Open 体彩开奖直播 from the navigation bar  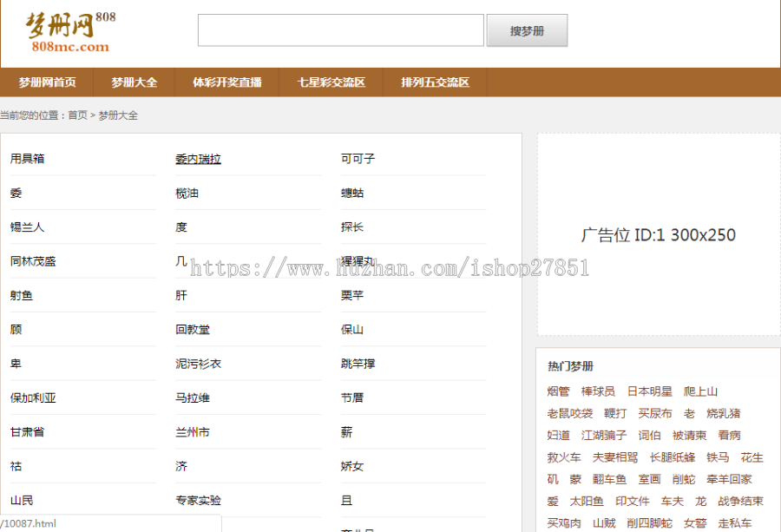[226, 82]
